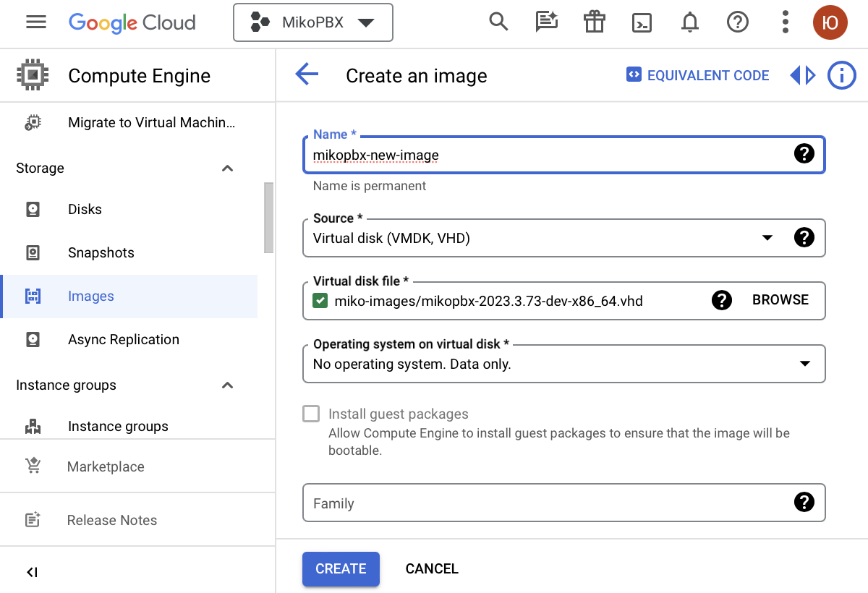Expand the Source dropdown

coord(767,238)
